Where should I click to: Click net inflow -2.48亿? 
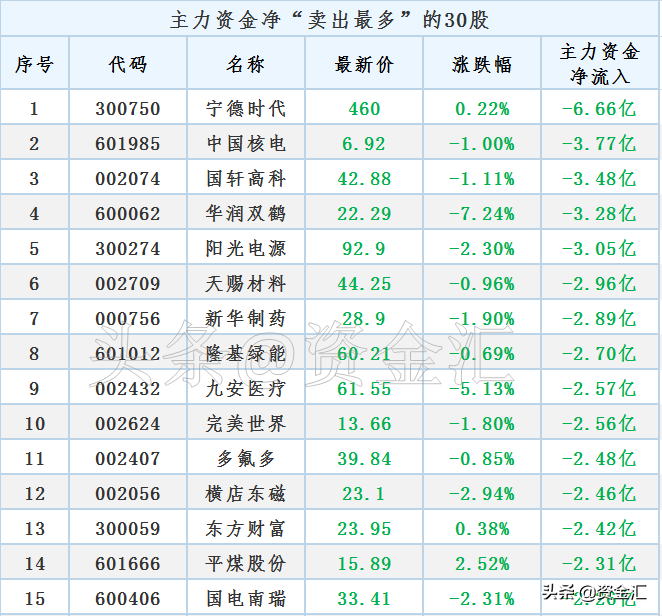click(599, 459)
